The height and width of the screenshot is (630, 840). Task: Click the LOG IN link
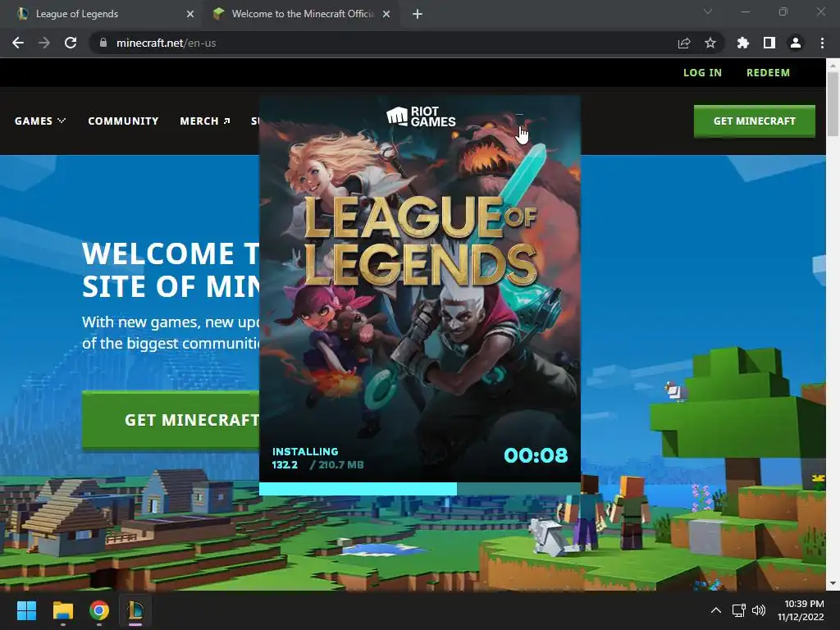(702, 73)
